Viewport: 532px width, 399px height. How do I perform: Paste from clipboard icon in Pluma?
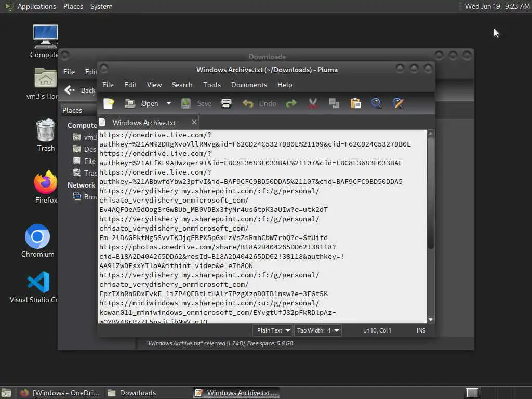(355, 103)
